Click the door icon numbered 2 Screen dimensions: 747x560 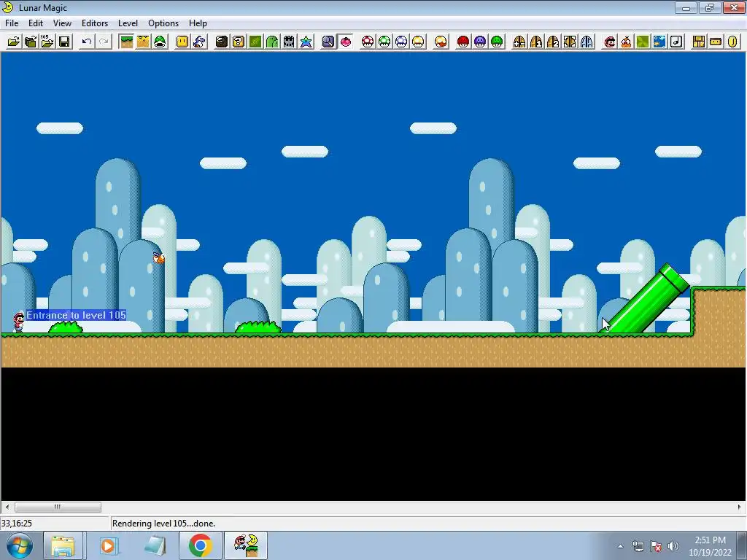(x=553, y=42)
